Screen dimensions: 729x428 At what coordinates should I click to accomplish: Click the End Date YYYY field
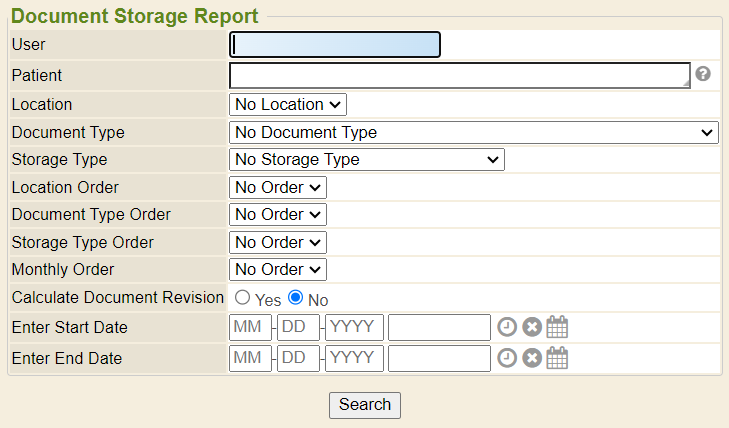coord(354,358)
